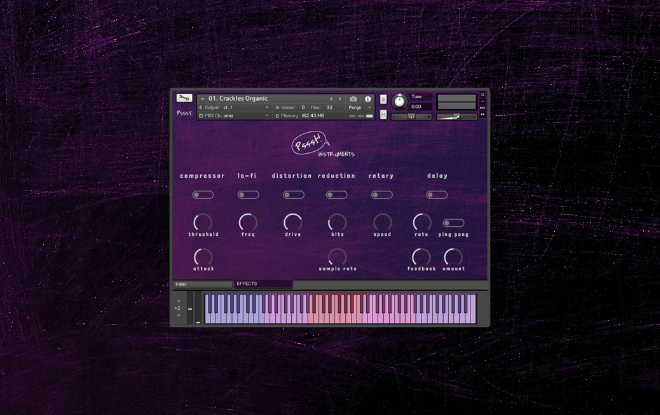This screenshot has width=660, height=415.
Task: Open the wrench instrument edit icon
Action: tap(184, 98)
